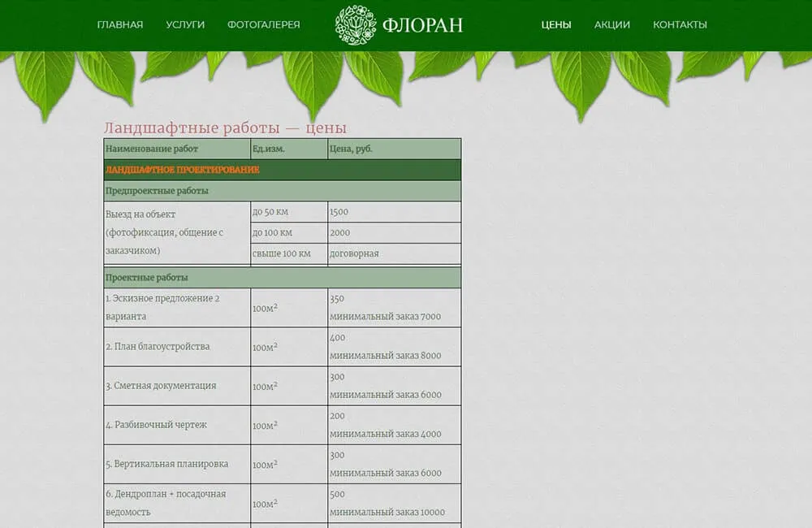This screenshot has height=528, width=812.
Task: Click the Сметная документация row label
Action: coord(161,386)
